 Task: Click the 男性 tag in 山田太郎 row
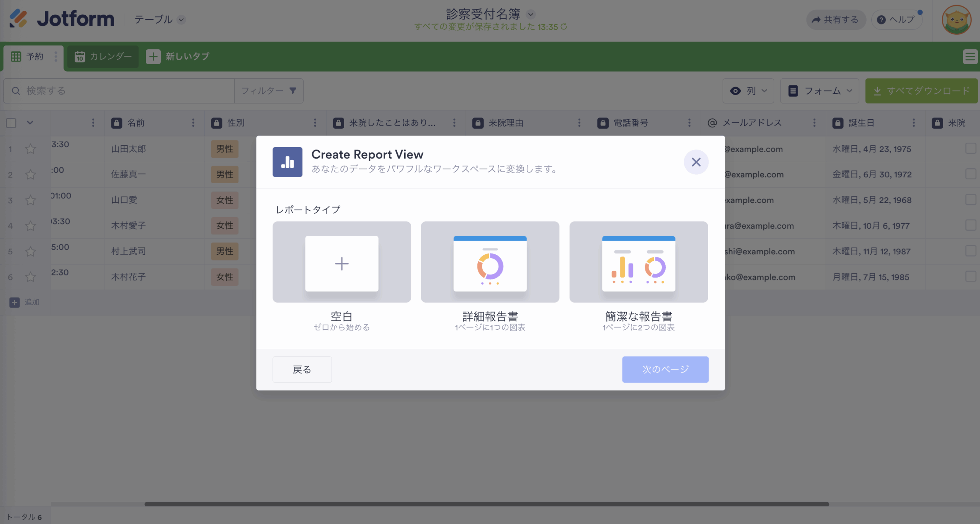tap(225, 149)
